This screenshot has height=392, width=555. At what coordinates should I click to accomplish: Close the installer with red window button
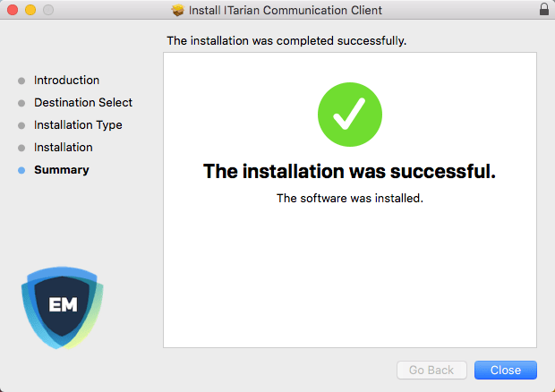click(12, 10)
